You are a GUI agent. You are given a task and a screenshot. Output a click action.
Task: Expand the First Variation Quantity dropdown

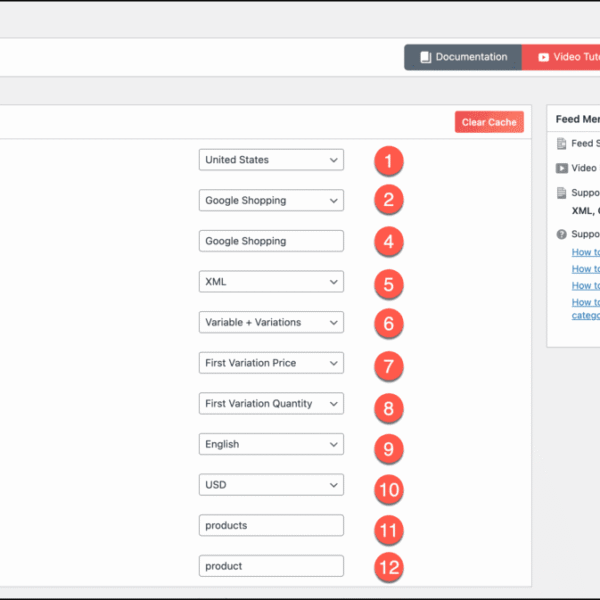pos(271,404)
